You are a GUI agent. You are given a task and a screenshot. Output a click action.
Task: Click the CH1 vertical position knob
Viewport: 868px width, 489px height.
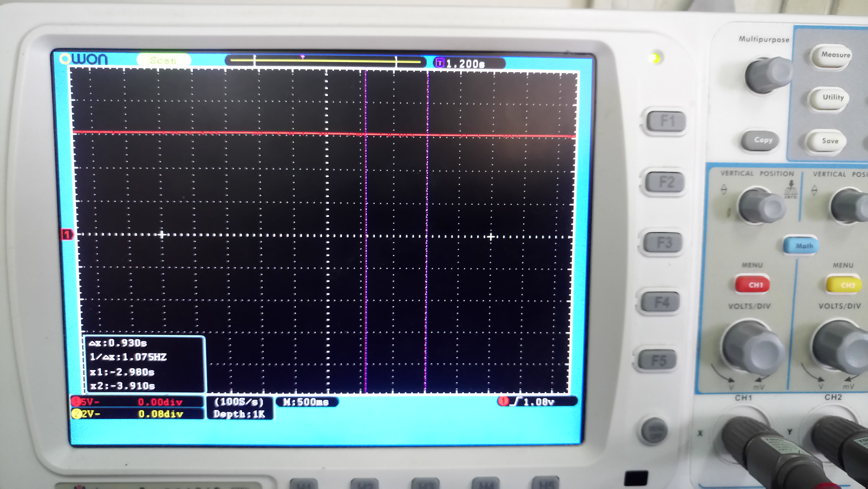tap(762, 206)
